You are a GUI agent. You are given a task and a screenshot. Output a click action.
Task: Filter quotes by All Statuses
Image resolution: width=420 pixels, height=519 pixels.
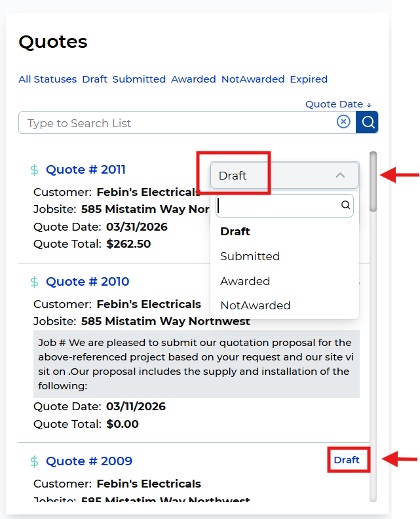coord(47,79)
